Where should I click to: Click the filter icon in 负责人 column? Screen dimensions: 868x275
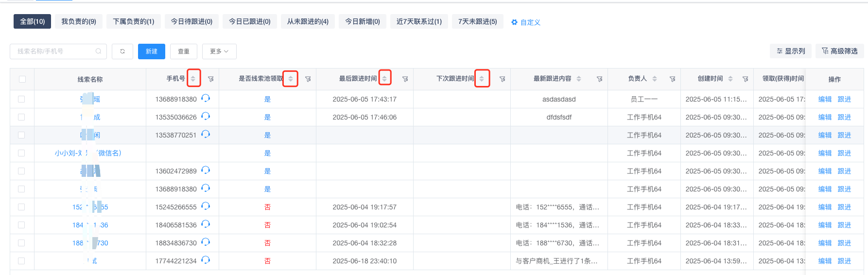coord(673,79)
